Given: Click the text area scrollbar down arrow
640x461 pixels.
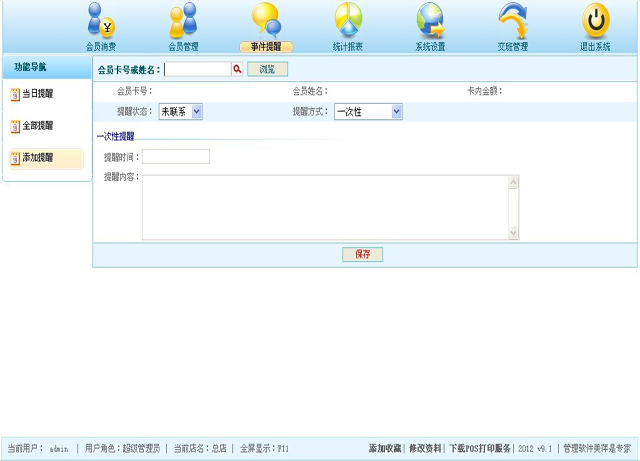Looking at the screenshot, I should (x=514, y=233).
